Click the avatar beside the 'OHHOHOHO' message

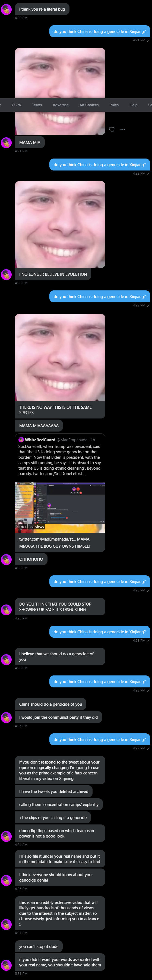pos(7,560)
